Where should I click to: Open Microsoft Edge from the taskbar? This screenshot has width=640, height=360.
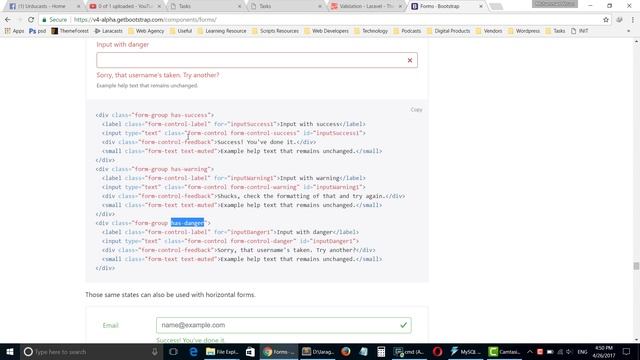193,352
